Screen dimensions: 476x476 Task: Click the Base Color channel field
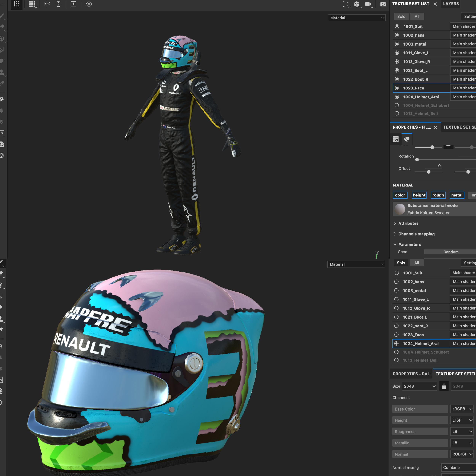point(420,409)
